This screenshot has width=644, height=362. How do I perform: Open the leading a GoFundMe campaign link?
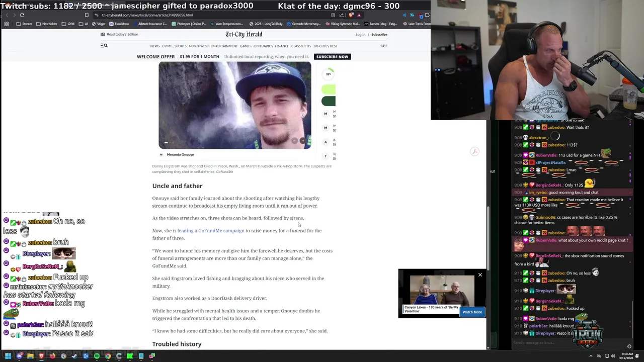click(210, 231)
